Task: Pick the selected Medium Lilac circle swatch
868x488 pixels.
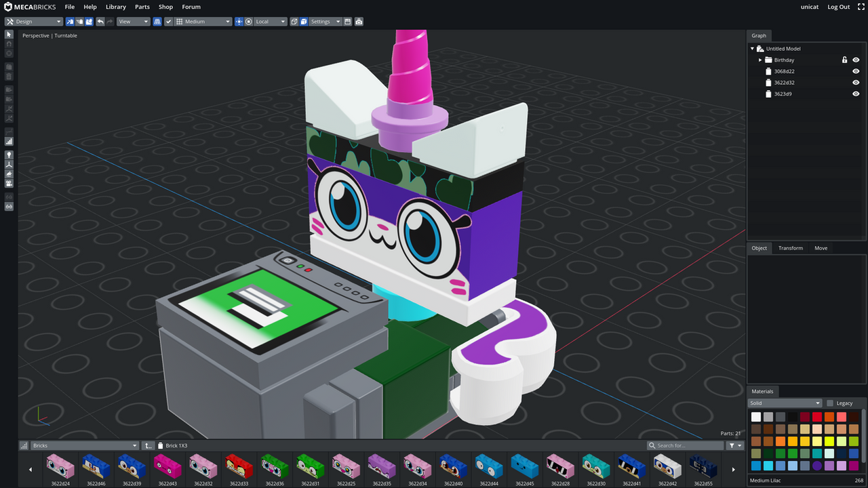Action: click(x=817, y=466)
